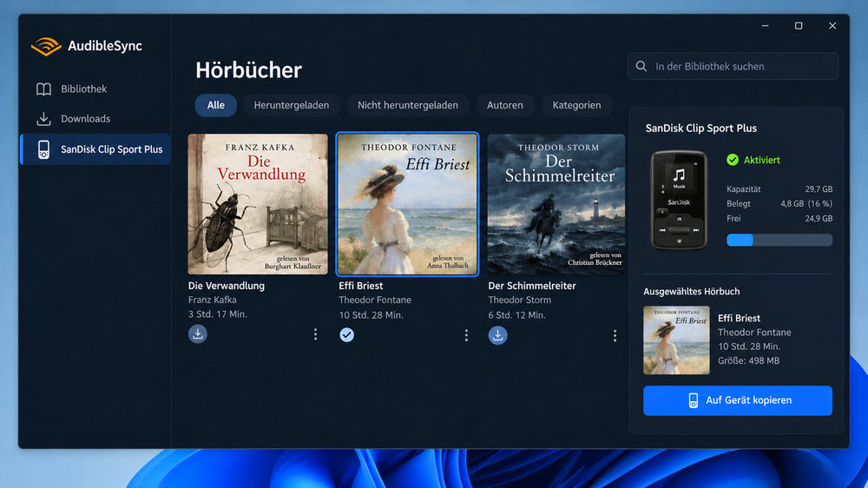
Task: Open more options for Die Verwandlung
Action: tap(316, 334)
